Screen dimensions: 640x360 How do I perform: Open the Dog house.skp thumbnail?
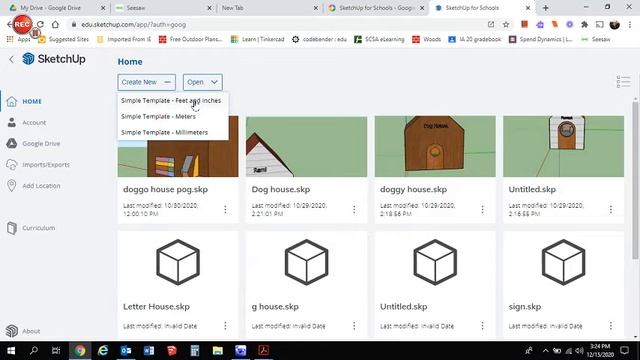tap(307, 147)
